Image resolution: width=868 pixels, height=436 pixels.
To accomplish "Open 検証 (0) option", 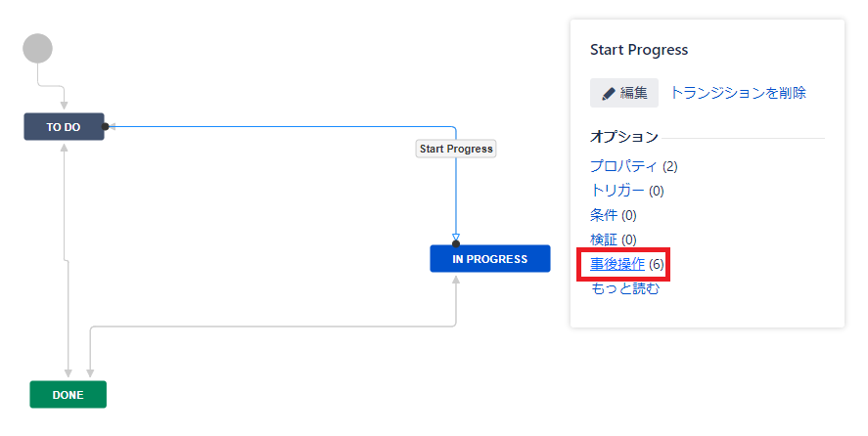I will coord(614,240).
